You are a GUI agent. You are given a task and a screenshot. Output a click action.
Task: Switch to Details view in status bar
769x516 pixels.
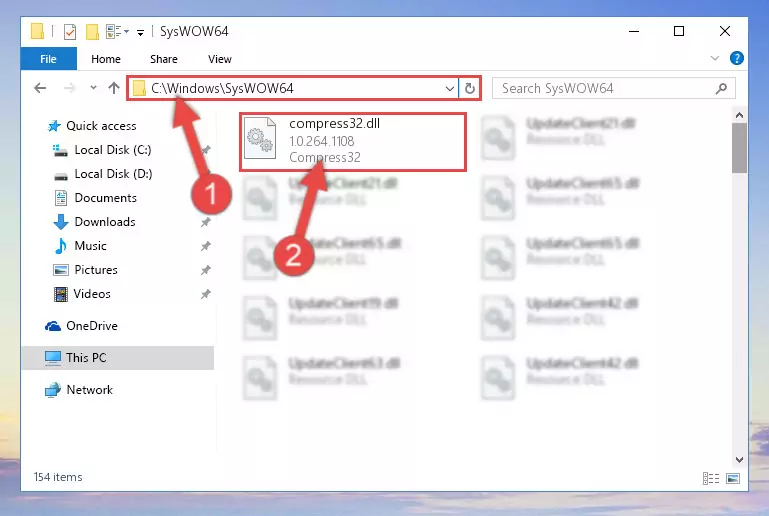(x=711, y=478)
